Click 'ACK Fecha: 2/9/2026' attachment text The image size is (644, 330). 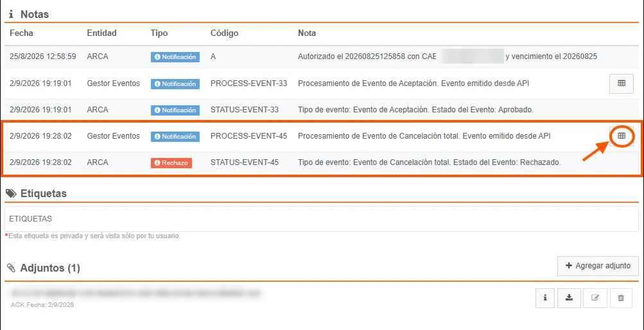point(42,305)
